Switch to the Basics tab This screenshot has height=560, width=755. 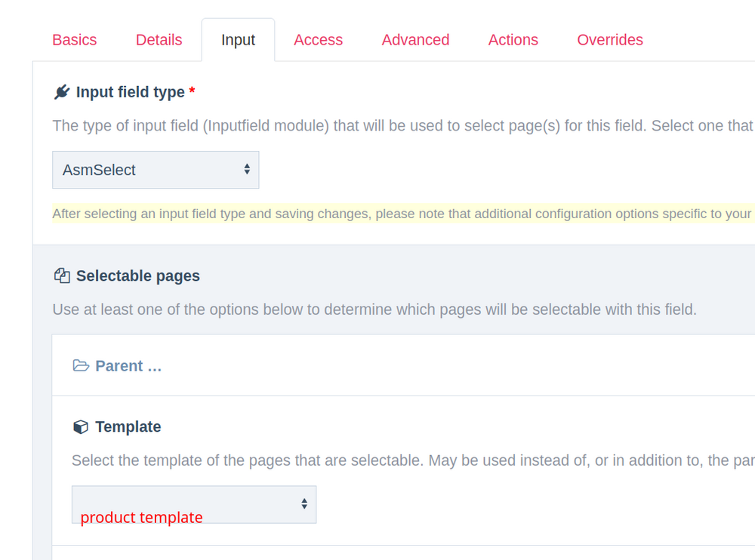coord(74,39)
